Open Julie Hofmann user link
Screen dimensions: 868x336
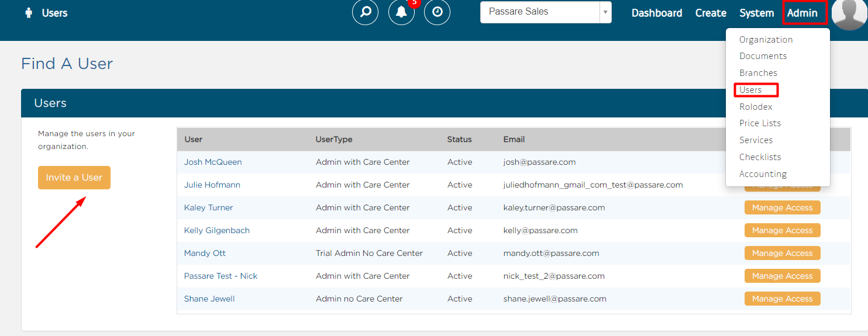tap(212, 185)
